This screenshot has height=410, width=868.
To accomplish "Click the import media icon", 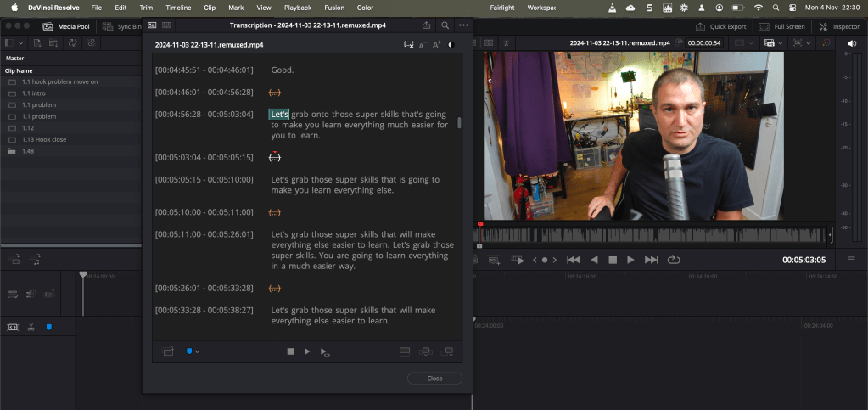I will tap(37, 42).
